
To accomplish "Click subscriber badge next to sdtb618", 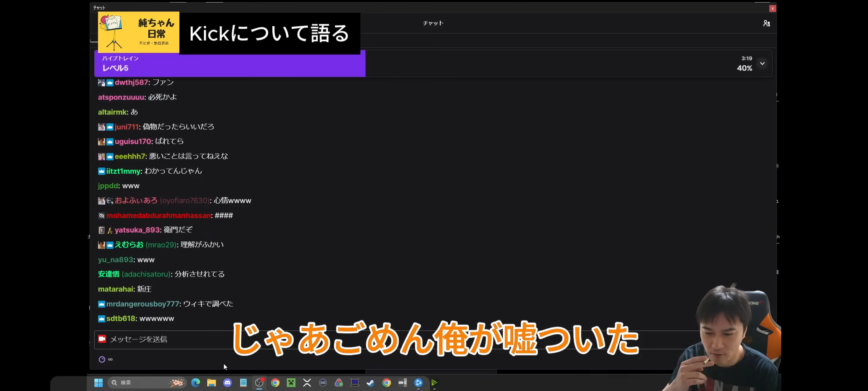I will tap(101, 319).
